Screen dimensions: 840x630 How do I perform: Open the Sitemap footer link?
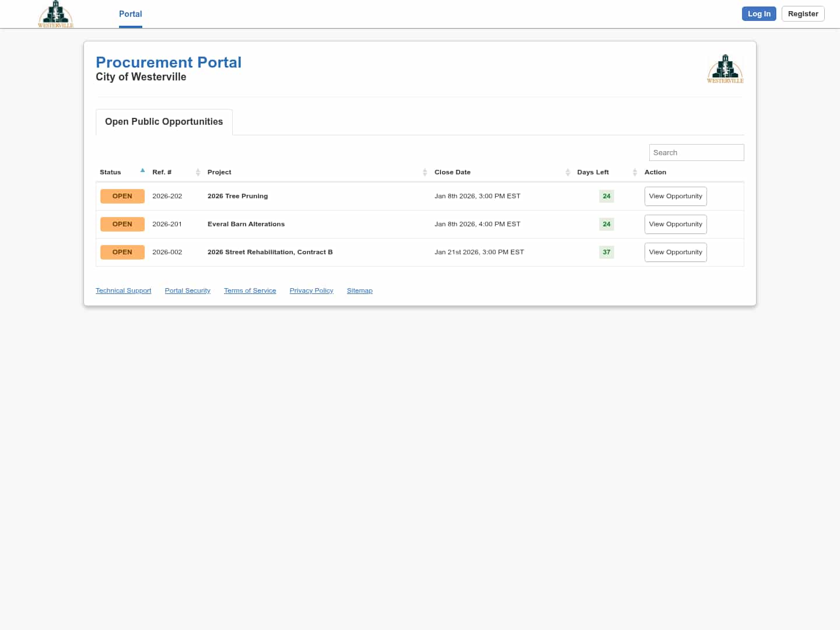pos(359,290)
